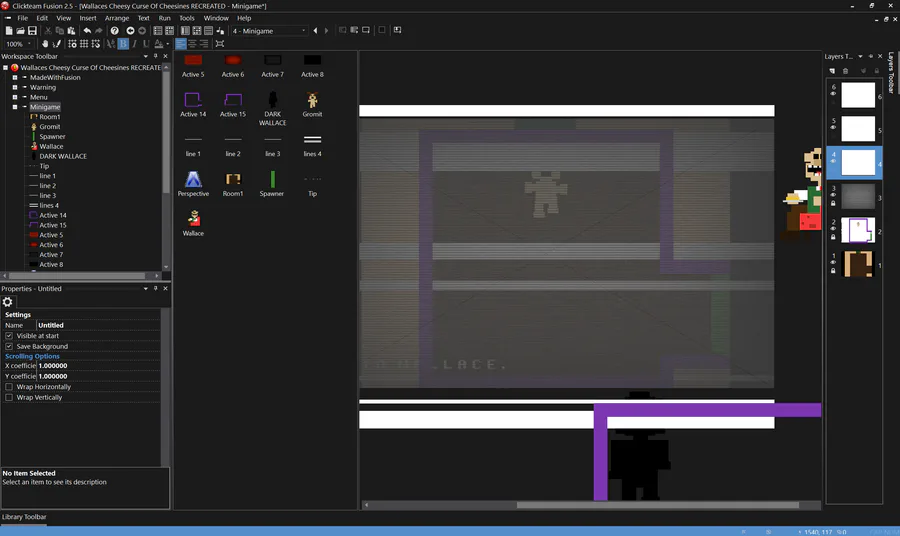
Task: Open Layers Toolbar panel menu arrow
Action: click(x=860, y=56)
